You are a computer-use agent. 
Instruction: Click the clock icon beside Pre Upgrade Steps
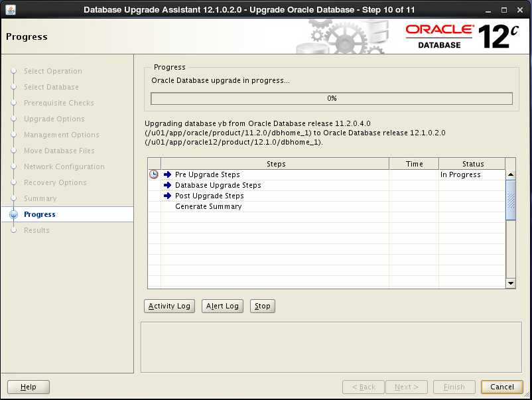click(x=154, y=174)
